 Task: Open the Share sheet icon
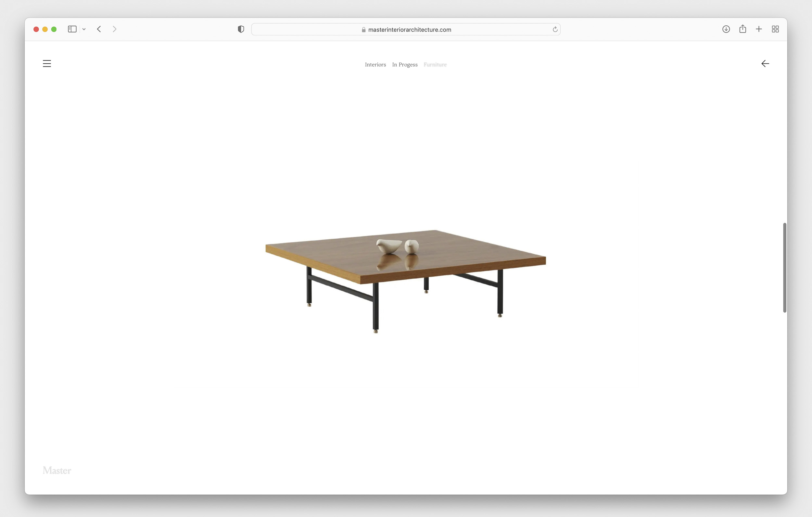[742, 29]
